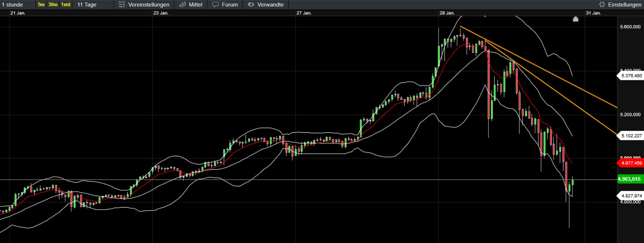
Task: Click the candlestick icon beside Mittel
Action: pyautogui.click(x=183, y=5)
